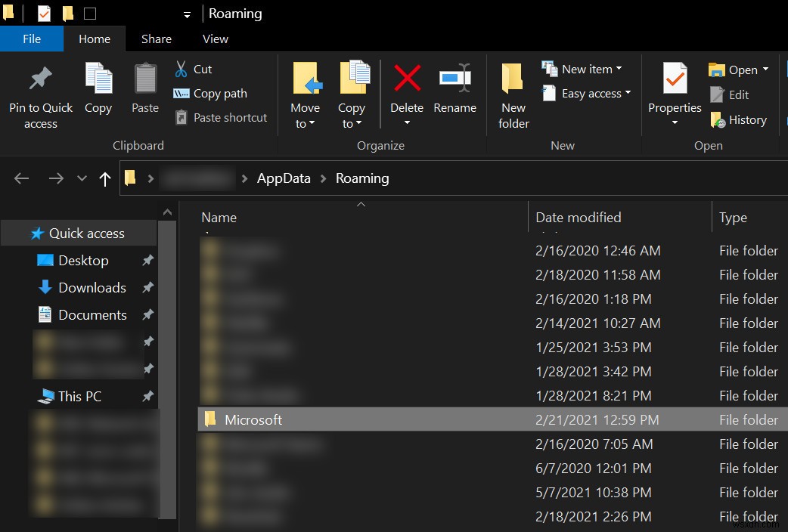Screen dimensions: 788x532
Task: Select the Microsoft folder
Action: (x=253, y=419)
